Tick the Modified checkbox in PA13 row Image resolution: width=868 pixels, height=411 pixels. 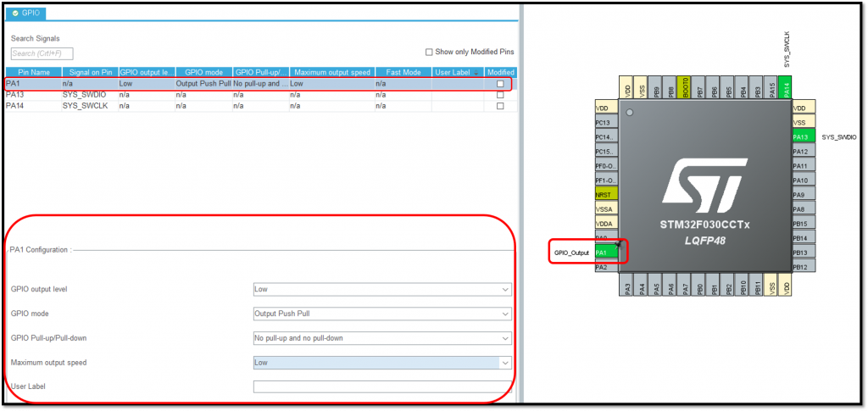(x=500, y=95)
